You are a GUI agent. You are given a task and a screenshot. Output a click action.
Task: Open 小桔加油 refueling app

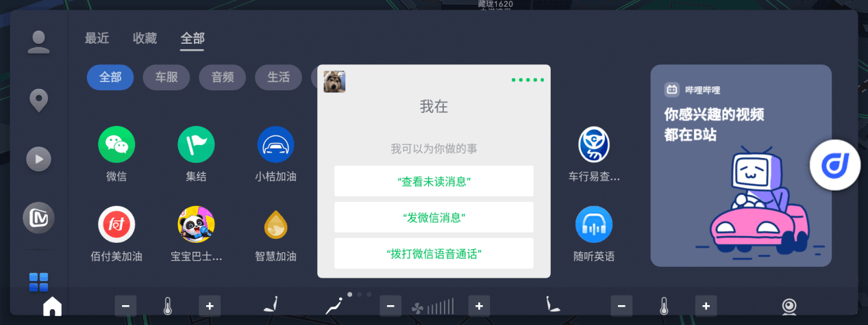point(275,144)
